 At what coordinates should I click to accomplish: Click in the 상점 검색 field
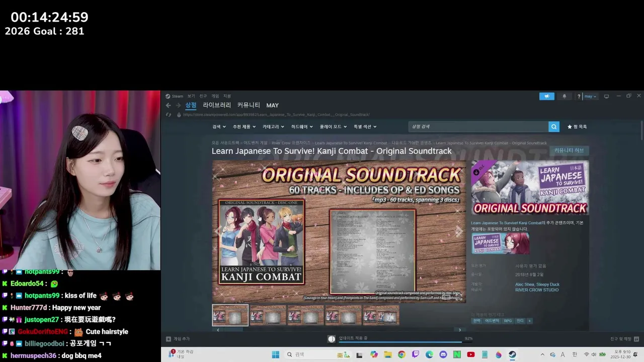coord(478,127)
